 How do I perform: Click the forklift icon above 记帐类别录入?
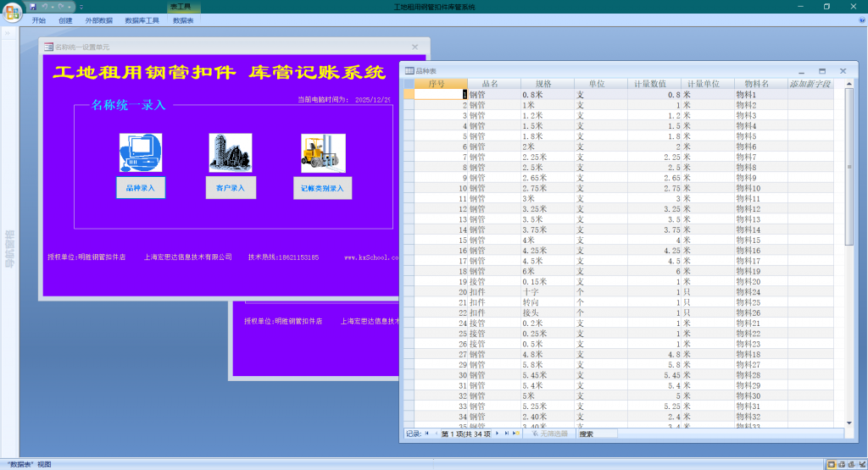[323, 152]
